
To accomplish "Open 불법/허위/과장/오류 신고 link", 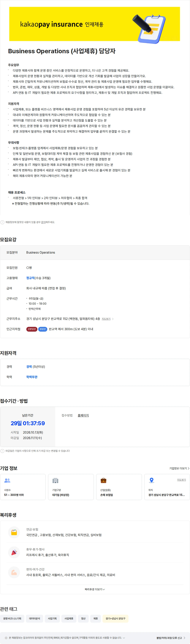I will 171,638.
